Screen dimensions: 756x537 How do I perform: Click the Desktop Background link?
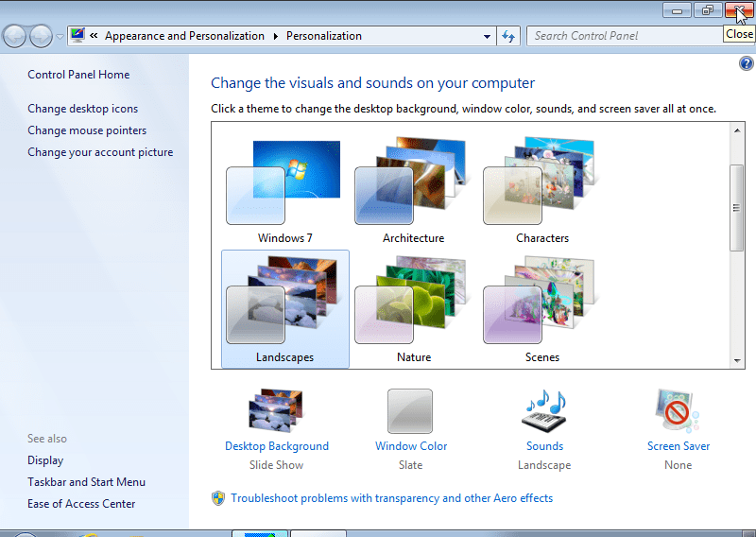(x=277, y=446)
